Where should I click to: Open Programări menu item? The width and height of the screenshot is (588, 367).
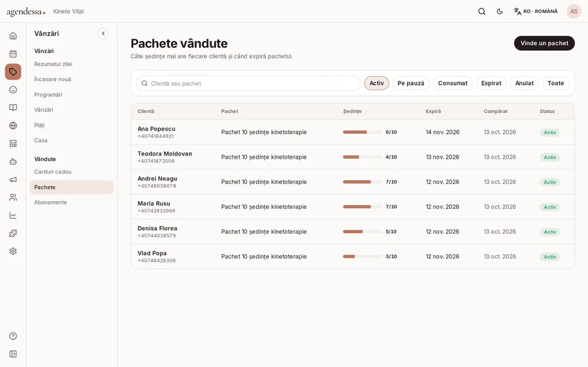point(48,95)
